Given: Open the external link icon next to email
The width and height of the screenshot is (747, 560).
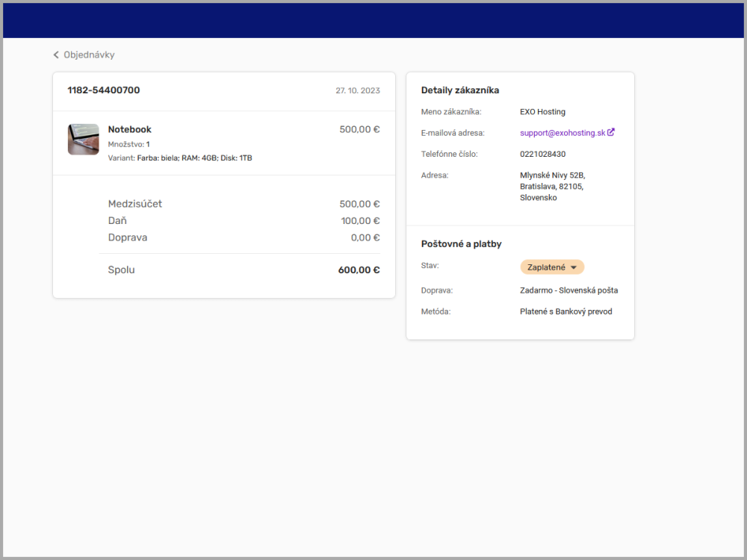Looking at the screenshot, I should [611, 132].
